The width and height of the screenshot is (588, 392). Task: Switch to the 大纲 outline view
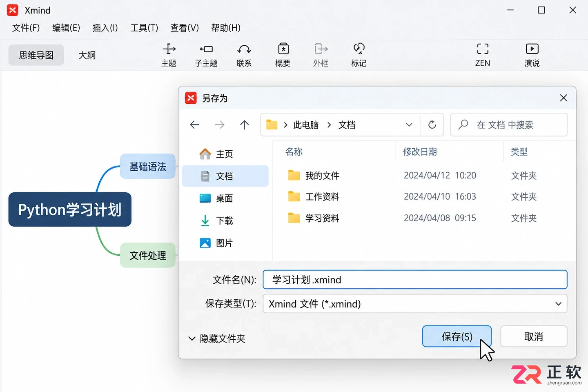tap(87, 55)
